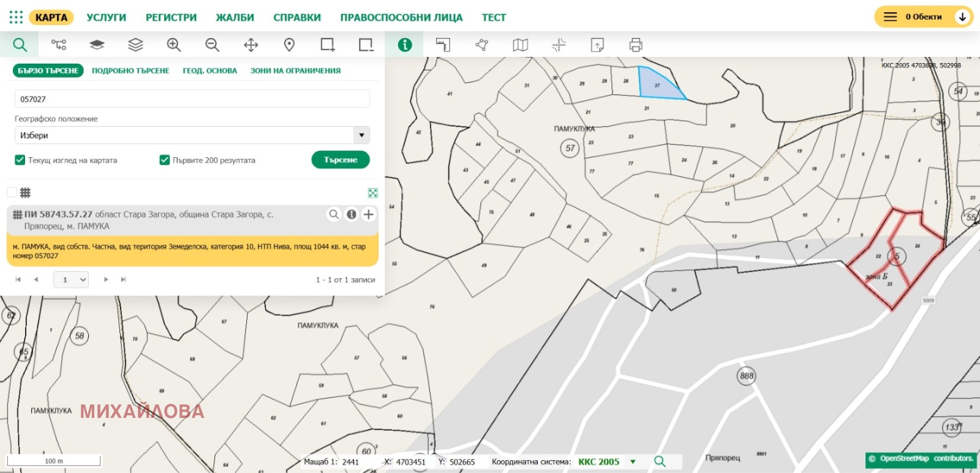Open the 'УСЛУГИ' menu
The width and height of the screenshot is (980, 473).
106,18
